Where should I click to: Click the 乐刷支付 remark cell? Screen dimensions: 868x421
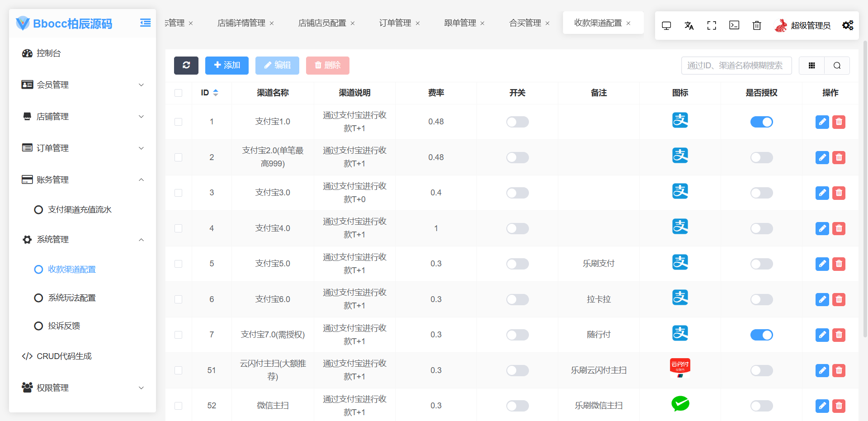(599, 264)
